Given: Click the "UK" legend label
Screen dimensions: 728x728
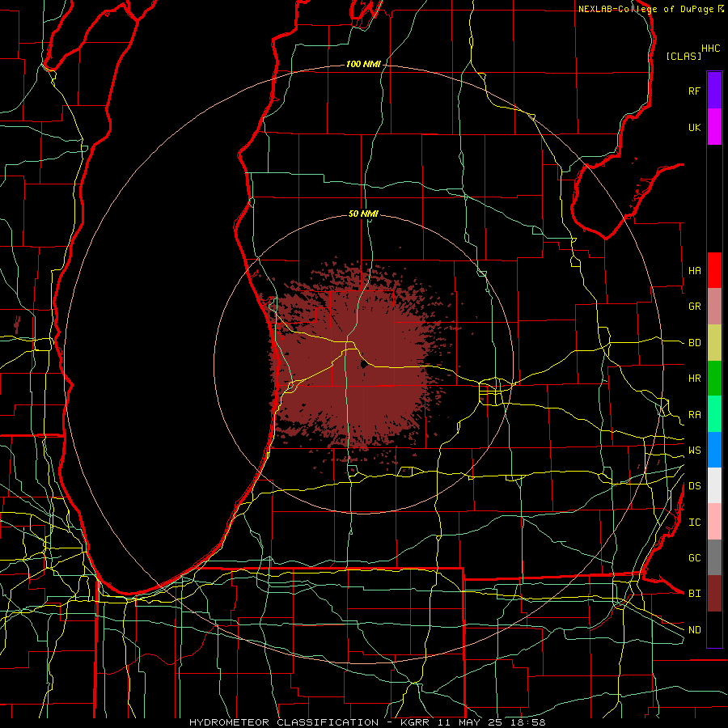Looking at the screenshot, I should point(694,128).
